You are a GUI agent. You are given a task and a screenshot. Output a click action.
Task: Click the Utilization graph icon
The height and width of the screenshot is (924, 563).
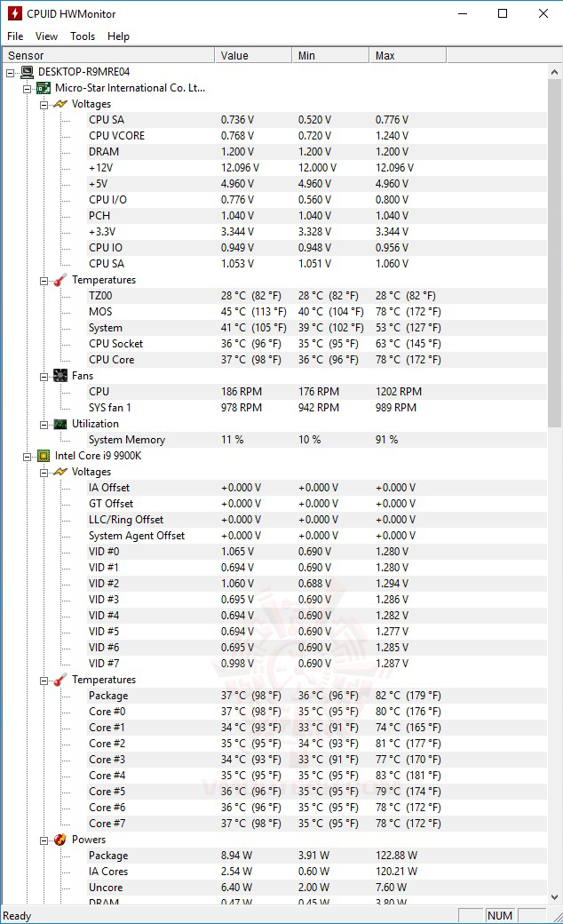click(60, 424)
